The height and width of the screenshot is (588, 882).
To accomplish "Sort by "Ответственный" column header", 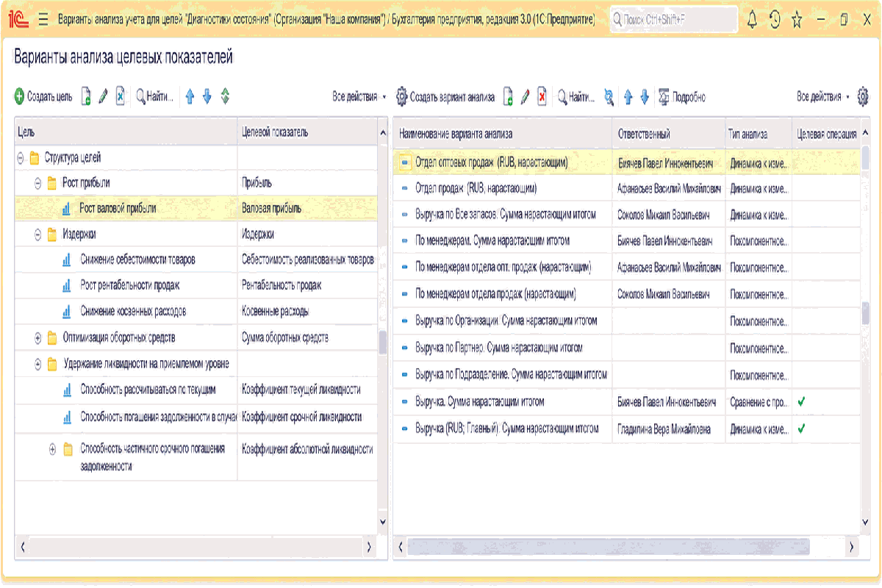I will [x=668, y=134].
